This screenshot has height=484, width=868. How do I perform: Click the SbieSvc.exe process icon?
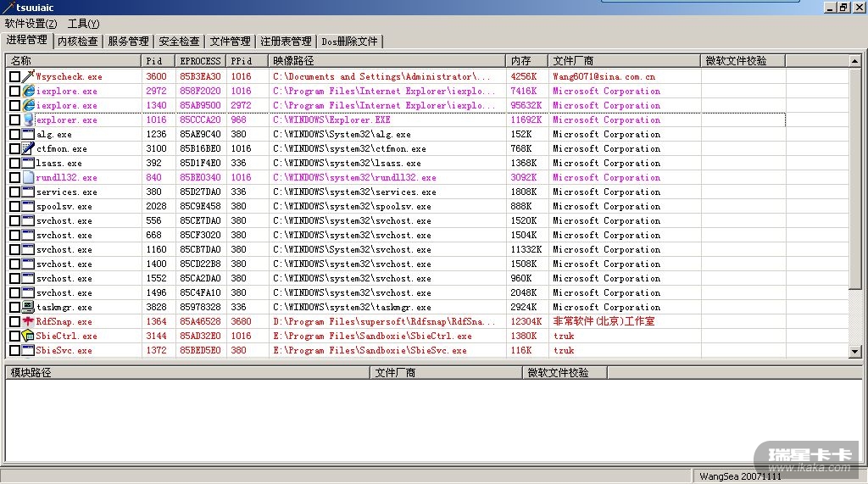coord(28,349)
